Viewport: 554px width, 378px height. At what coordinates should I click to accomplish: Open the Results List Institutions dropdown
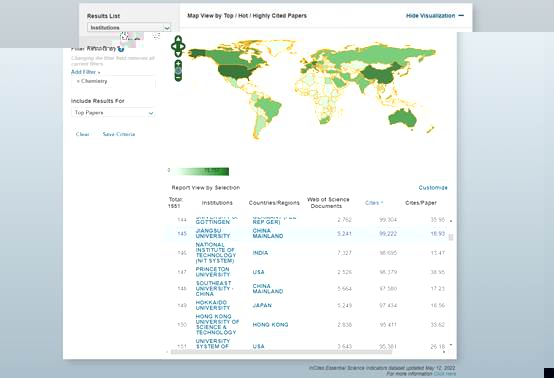click(x=129, y=28)
